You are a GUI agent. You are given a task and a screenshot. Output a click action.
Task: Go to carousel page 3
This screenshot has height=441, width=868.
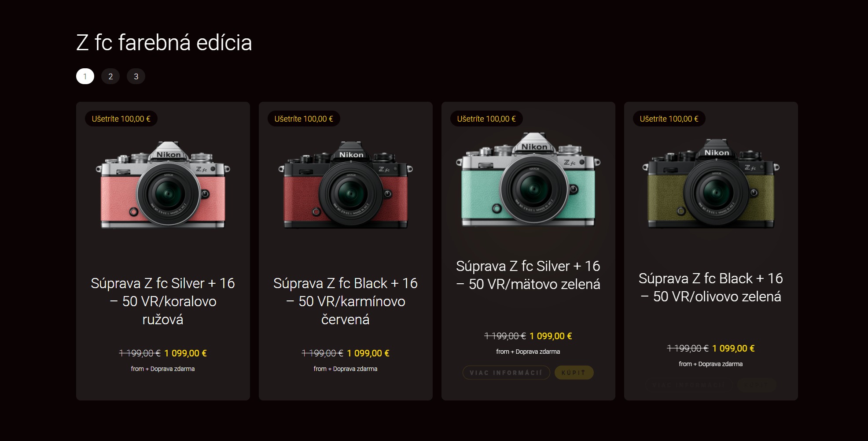coord(136,76)
